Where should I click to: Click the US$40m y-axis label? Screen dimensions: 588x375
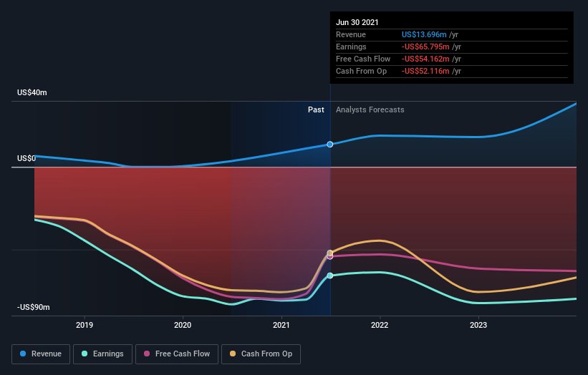[x=32, y=92]
